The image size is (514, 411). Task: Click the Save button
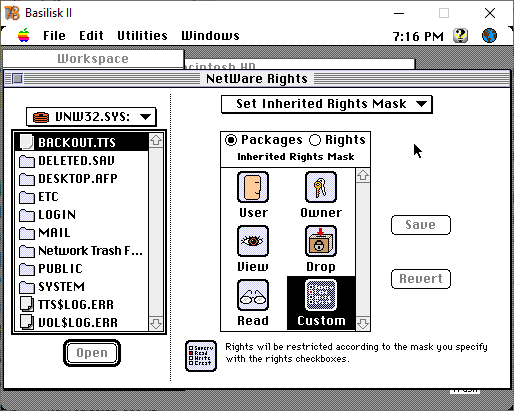pyautogui.click(x=421, y=225)
